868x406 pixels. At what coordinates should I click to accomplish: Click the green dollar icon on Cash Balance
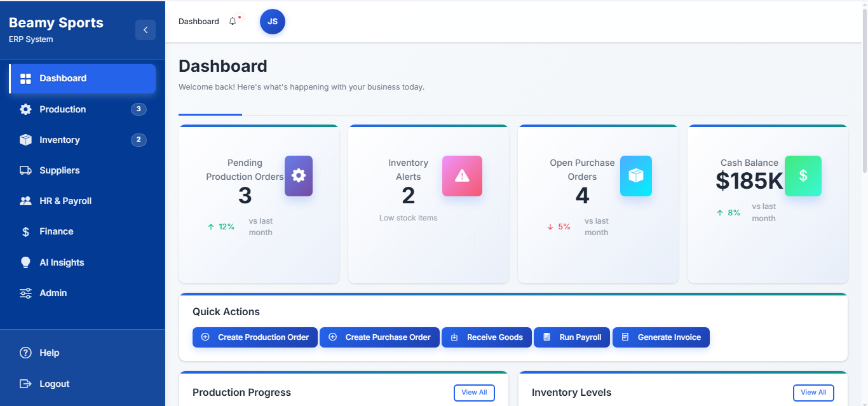click(x=803, y=176)
